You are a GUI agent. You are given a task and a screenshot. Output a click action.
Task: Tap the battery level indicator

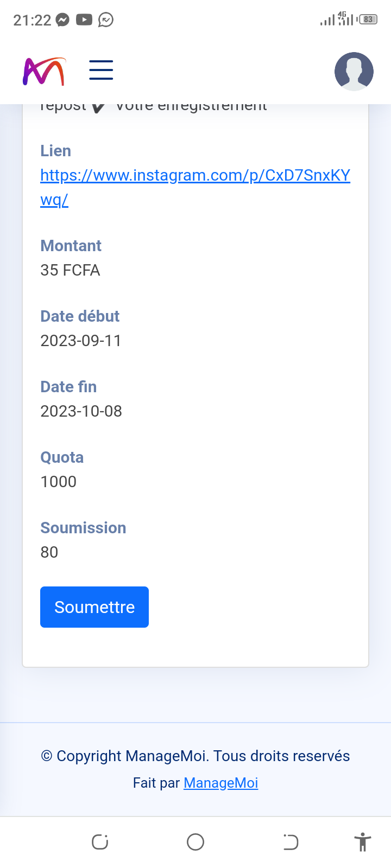click(x=368, y=20)
